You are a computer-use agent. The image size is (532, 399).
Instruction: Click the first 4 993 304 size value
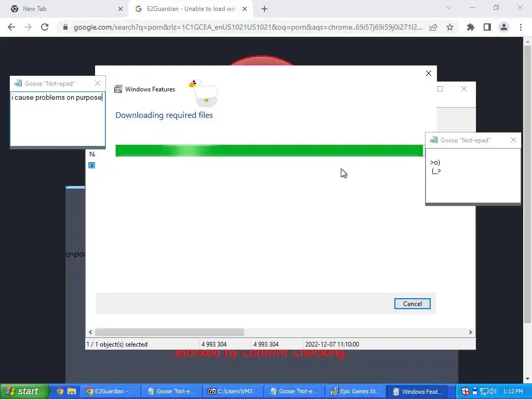pos(214,344)
